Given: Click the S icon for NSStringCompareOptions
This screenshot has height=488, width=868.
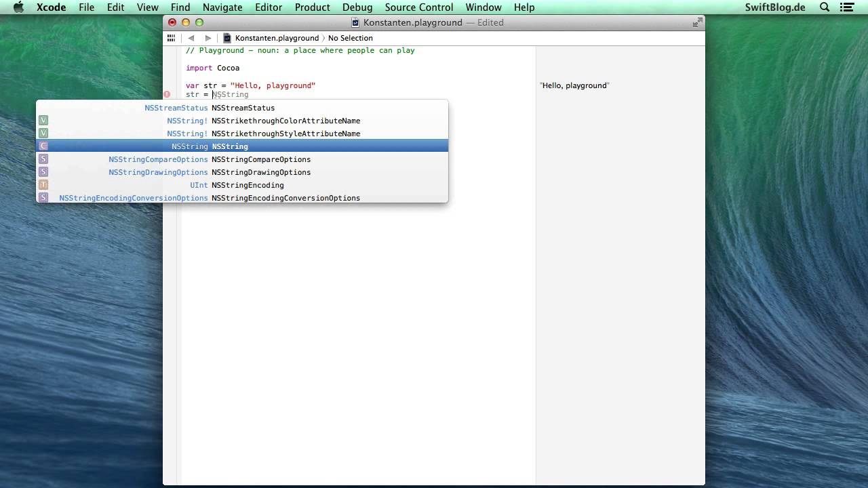Looking at the screenshot, I should point(43,159).
